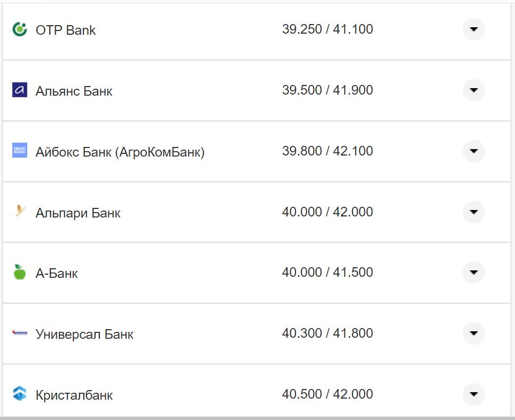Select the Альянс Банк name
This screenshot has width=515, height=420.
tap(74, 91)
